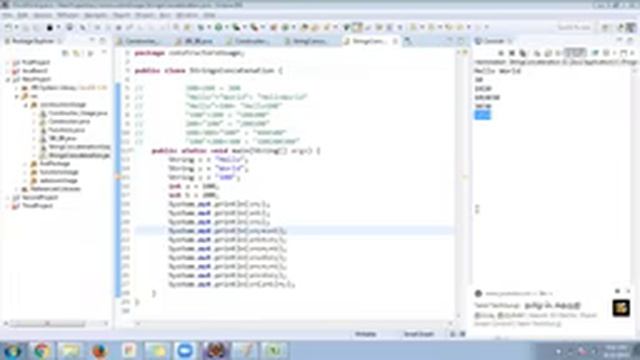Open the File menu
The width and height of the screenshot is (640, 360).
pos(7,15)
